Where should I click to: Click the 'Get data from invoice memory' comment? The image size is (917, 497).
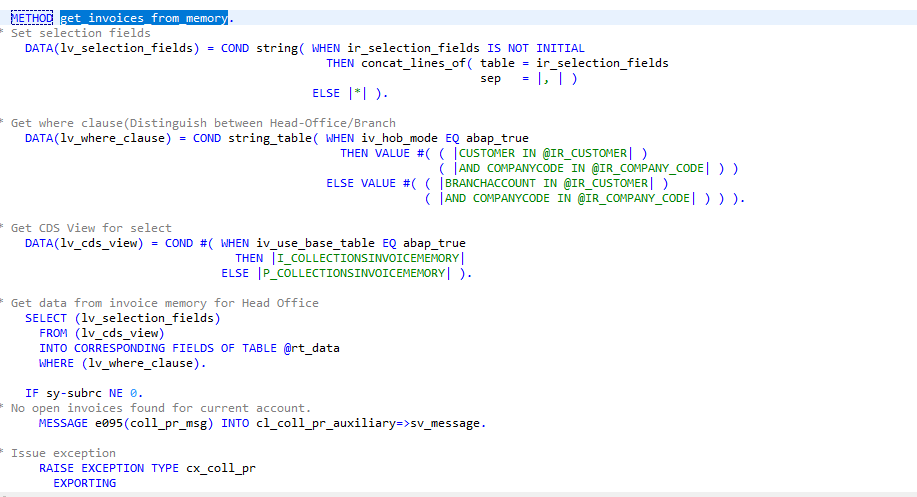[x=165, y=303]
